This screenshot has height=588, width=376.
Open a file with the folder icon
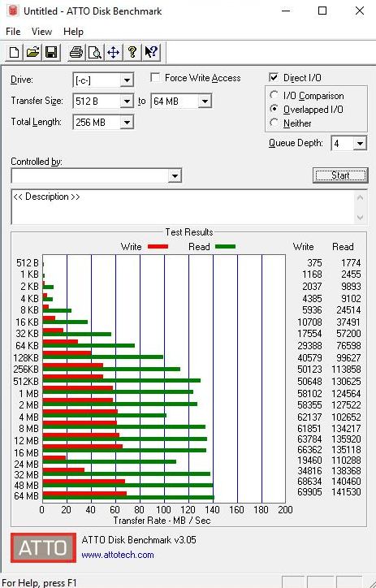(x=32, y=52)
